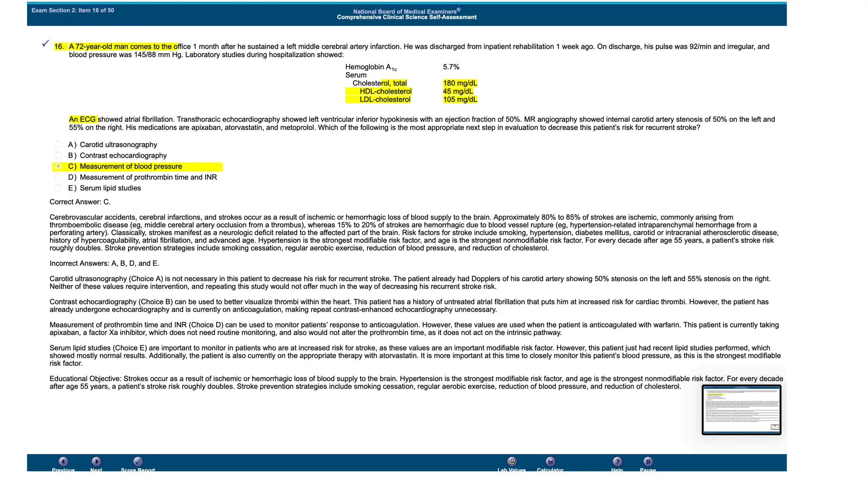The width and height of the screenshot is (868, 488).
Task: Click the highlighted 180 mg/dL cholesterol value
Action: (460, 83)
